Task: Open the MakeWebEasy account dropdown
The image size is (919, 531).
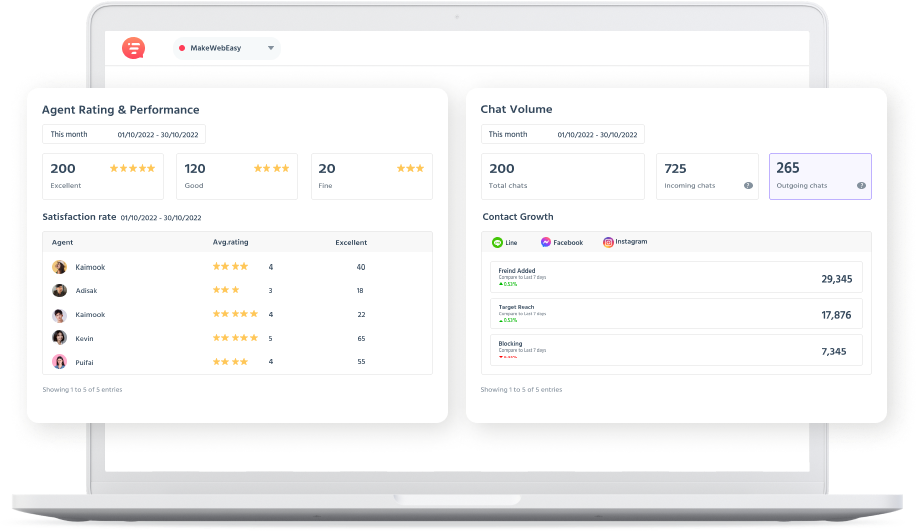Action: [227, 48]
